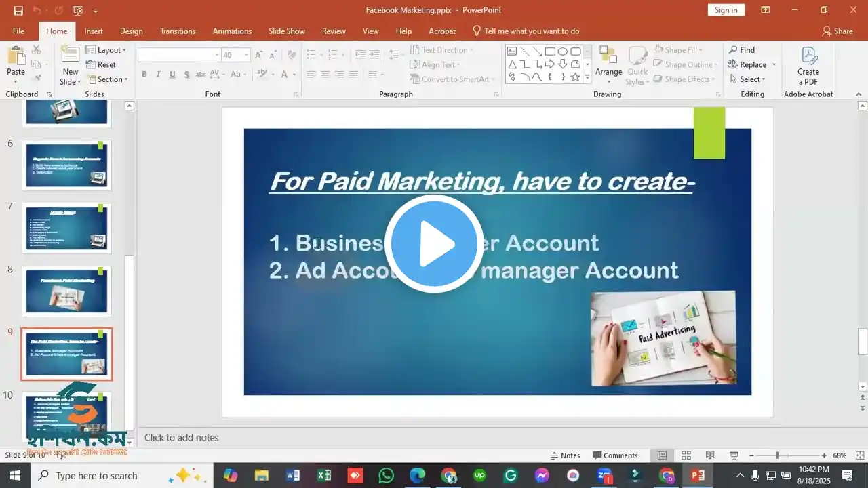This screenshot has height=488, width=868.
Task: Open the File menu
Action: tap(18, 31)
